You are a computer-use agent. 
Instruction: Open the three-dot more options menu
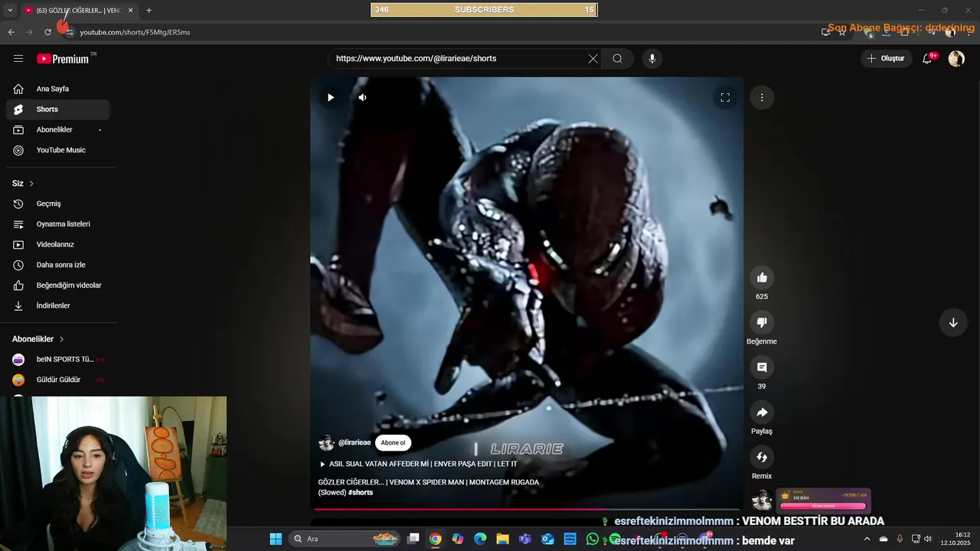pos(762,97)
